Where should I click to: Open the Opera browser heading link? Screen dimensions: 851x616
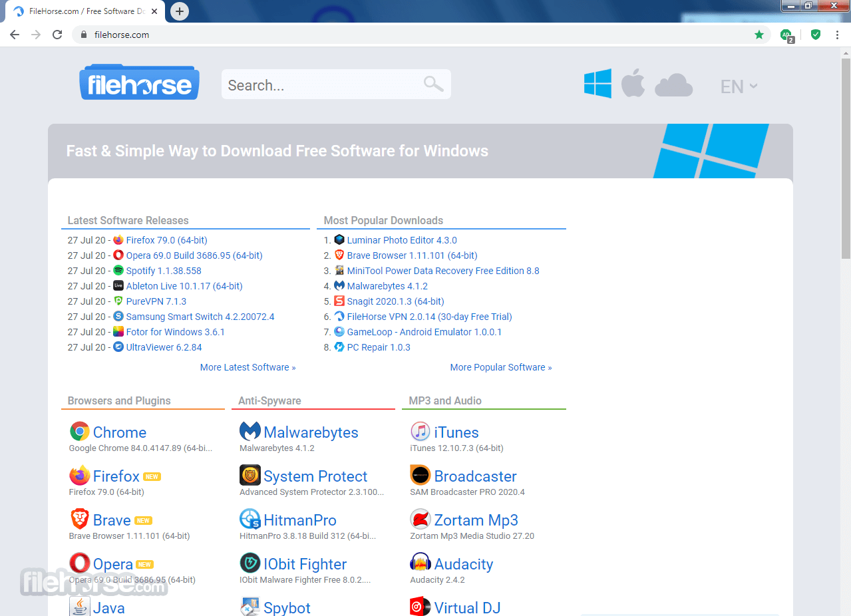112,564
